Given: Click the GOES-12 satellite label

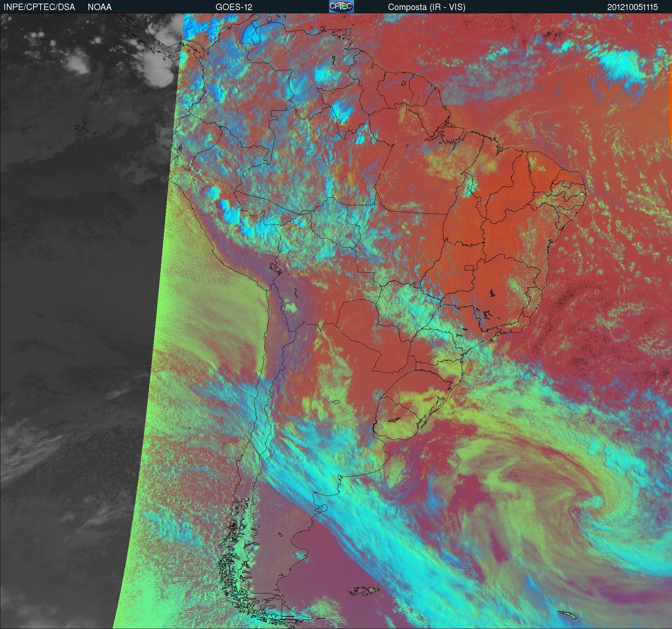Looking at the screenshot, I should click(234, 7).
